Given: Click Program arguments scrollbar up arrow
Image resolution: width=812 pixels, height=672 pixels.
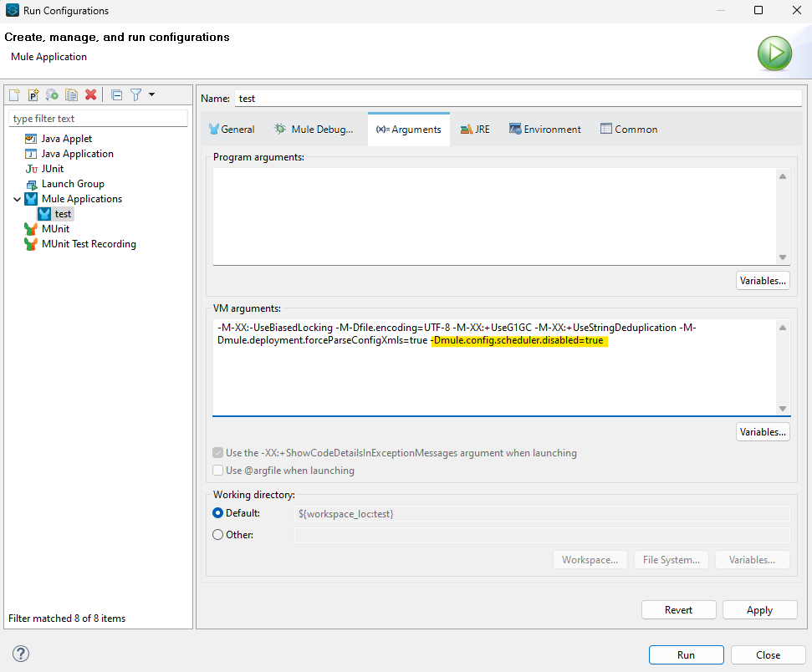Looking at the screenshot, I should pyautogui.click(x=783, y=176).
